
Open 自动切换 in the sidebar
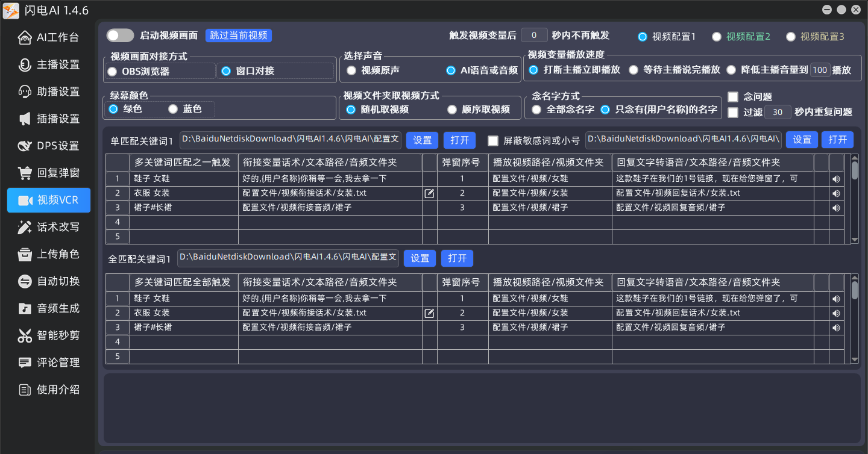coord(49,281)
